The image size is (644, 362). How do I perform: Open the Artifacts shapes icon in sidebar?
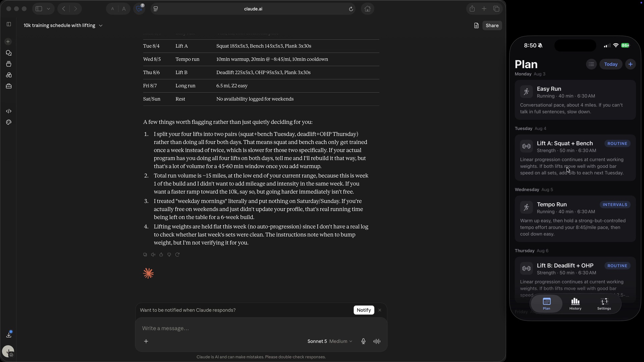(x=9, y=75)
